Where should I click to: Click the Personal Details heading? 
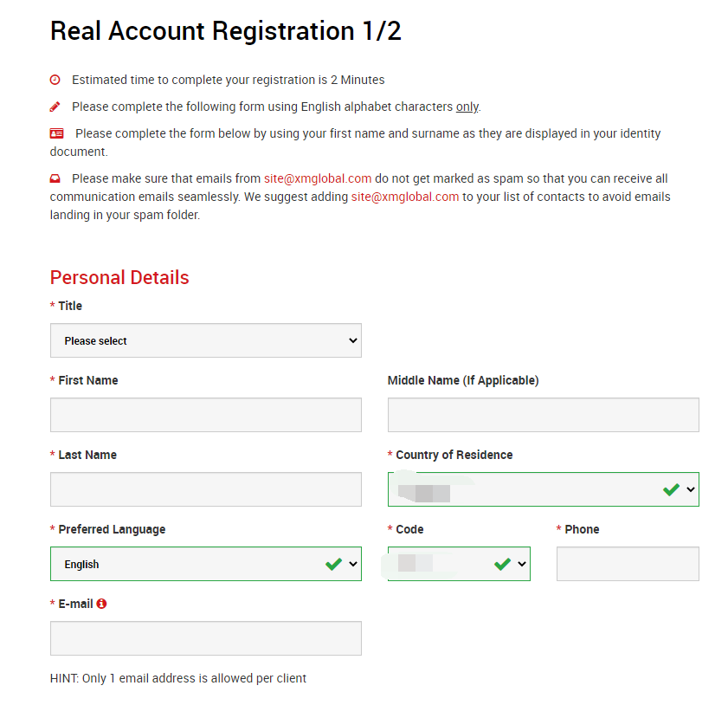119,277
